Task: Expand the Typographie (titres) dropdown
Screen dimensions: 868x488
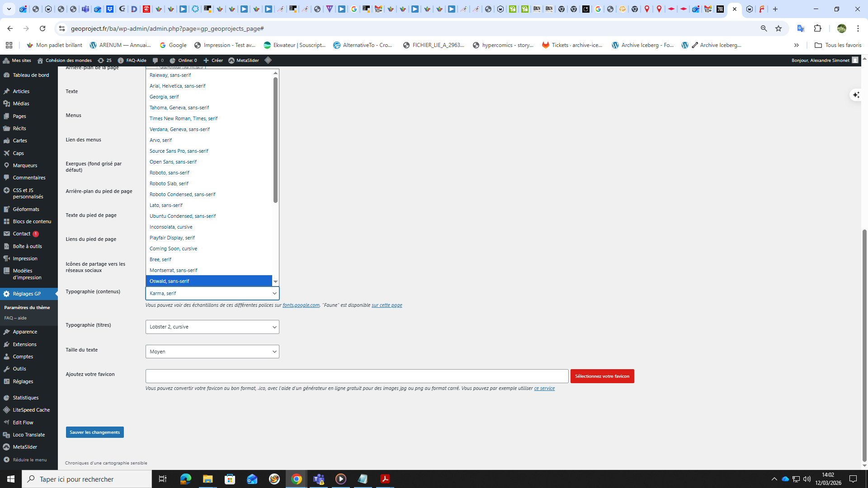Action: [212, 327]
